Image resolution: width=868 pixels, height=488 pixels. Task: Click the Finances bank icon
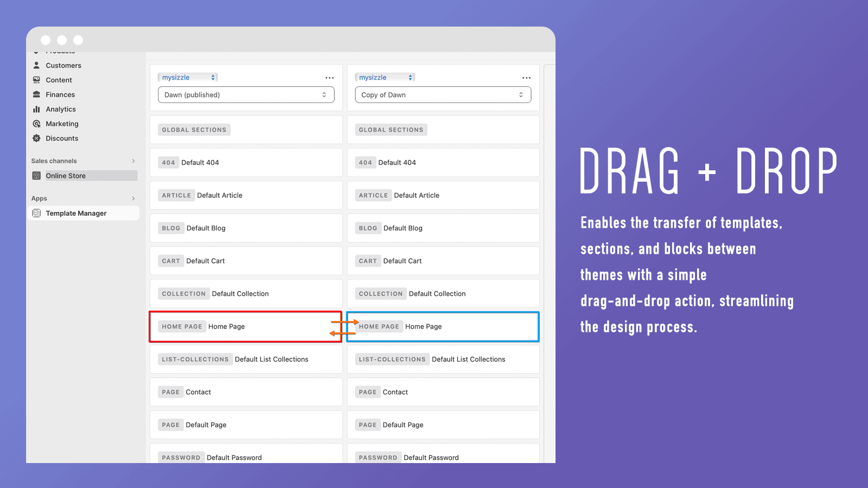click(x=36, y=94)
